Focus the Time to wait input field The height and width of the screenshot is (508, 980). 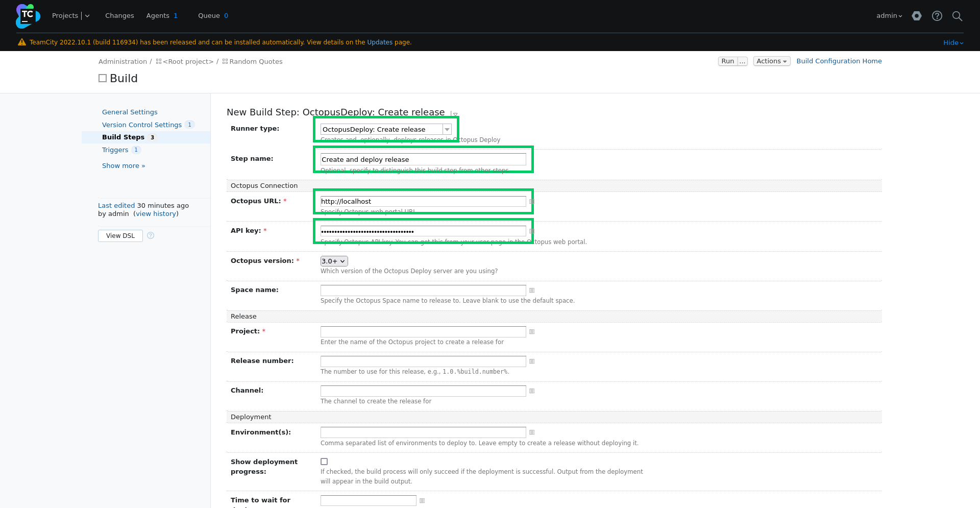(369, 501)
